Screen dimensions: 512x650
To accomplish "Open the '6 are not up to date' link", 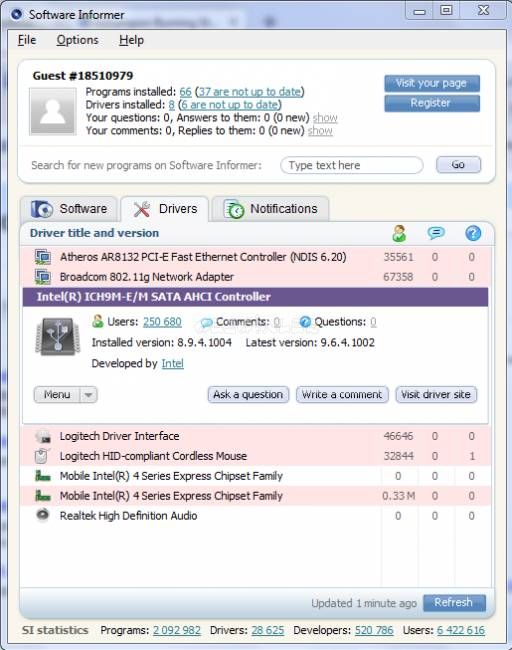I will [x=230, y=105].
